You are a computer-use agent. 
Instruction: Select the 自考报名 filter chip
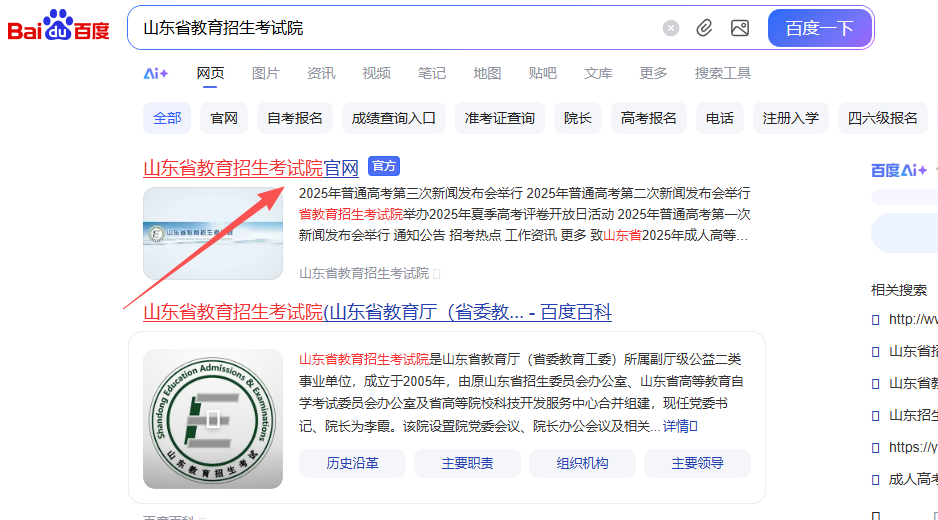295,118
